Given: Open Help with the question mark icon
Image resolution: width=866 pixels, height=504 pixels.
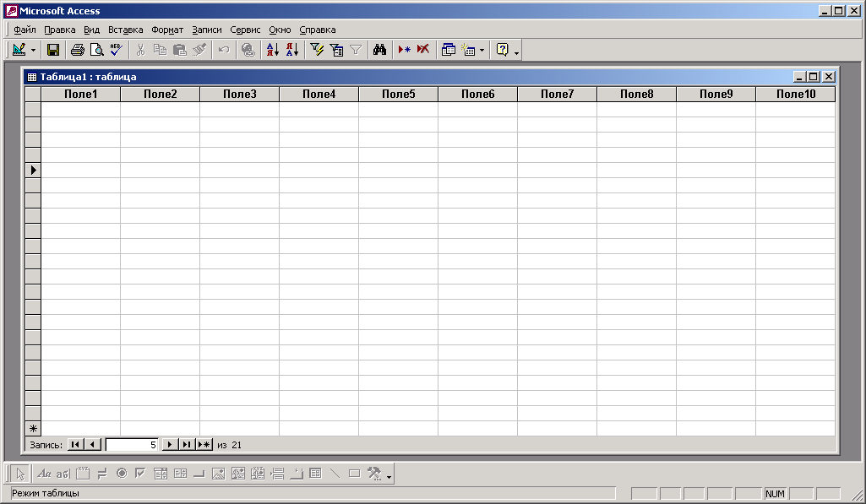Looking at the screenshot, I should tap(502, 50).
